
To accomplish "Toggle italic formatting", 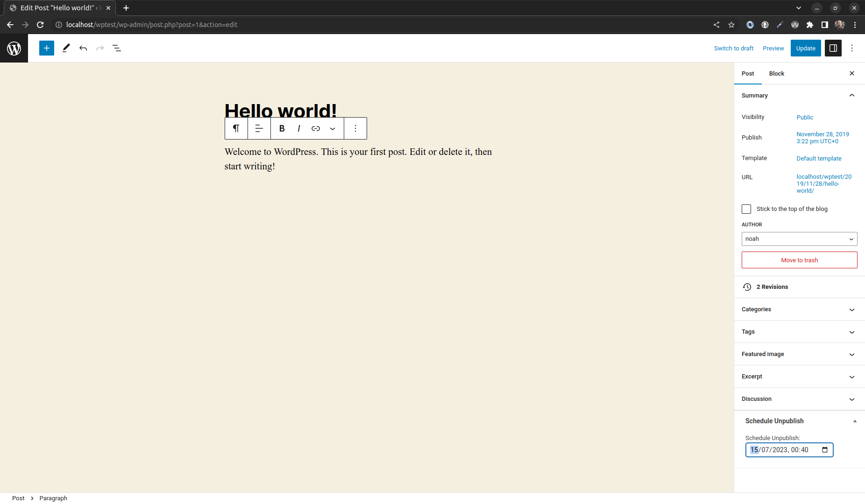I will pyautogui.click(x=299, y=128).
